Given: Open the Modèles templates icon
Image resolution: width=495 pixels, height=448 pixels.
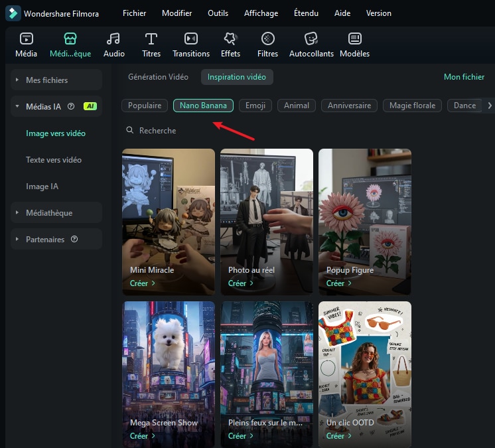Looking at the screenshot, I should click(354, 39).
